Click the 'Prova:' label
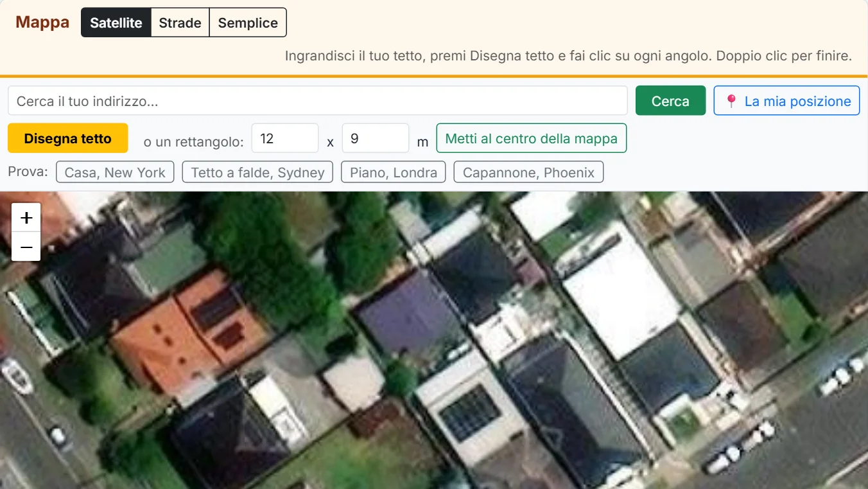The height and width of the screenshot is (489, 868). click(28, 172)
